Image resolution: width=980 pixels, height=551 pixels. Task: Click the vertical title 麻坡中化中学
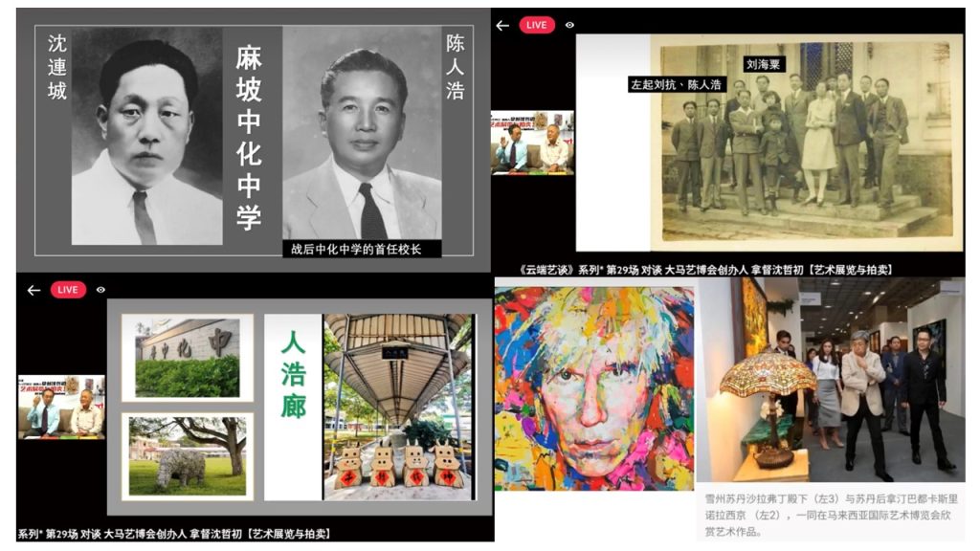click(248, 138)
